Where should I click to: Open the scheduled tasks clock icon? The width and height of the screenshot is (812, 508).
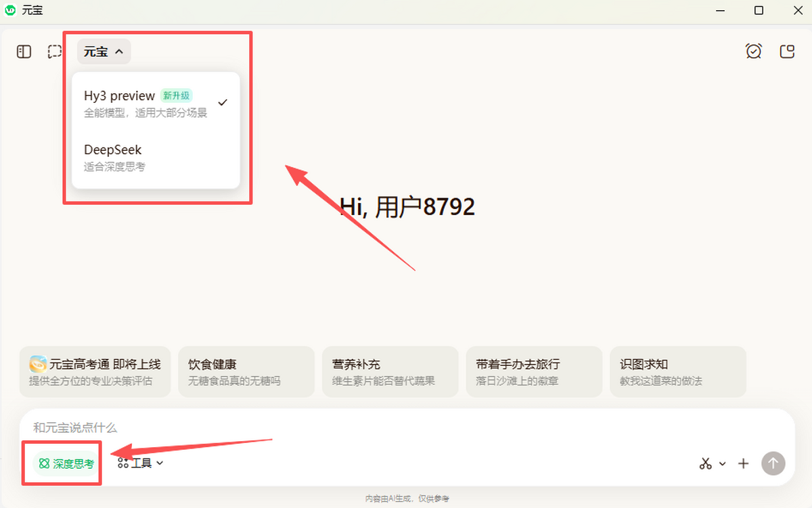[x=754, y=51]
